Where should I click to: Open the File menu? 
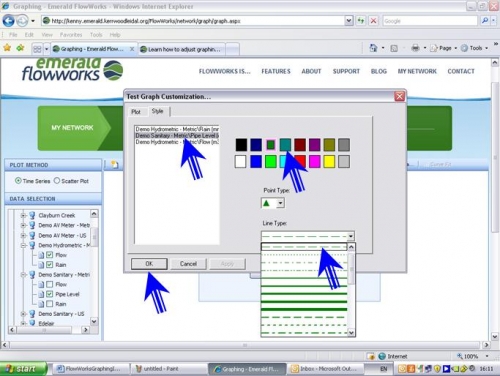(13, 35)
